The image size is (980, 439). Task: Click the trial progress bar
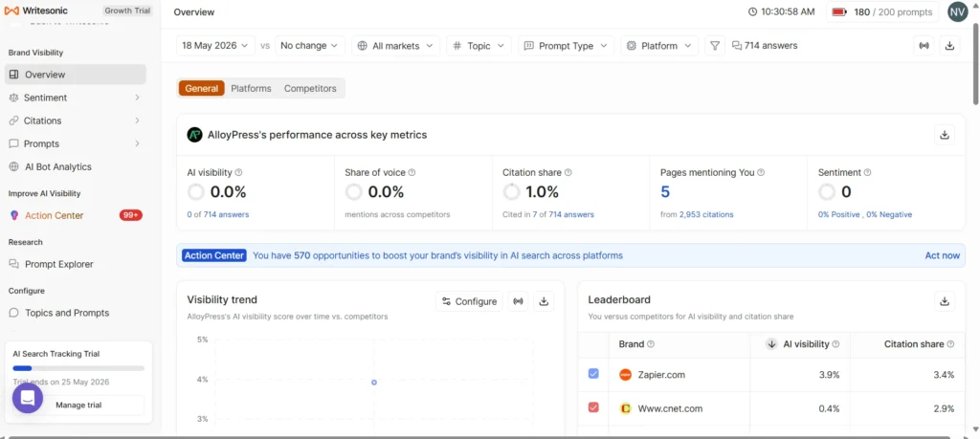click(78, 368)
